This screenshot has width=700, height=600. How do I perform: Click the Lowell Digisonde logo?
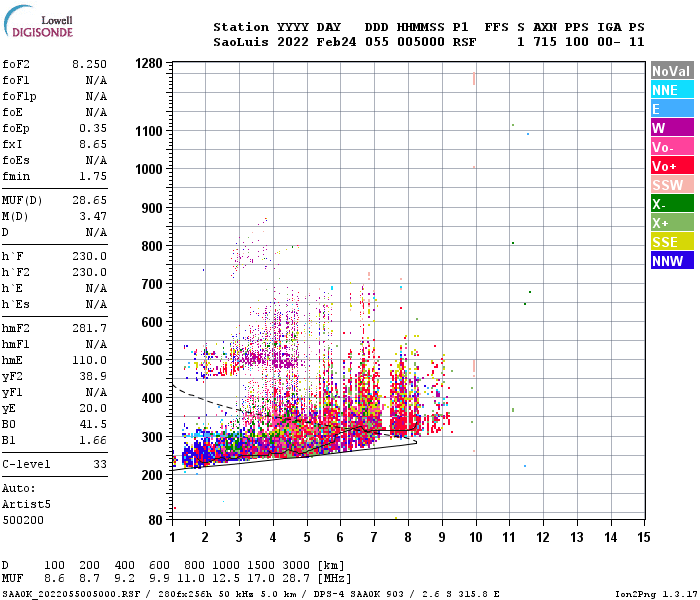(38, 21)
